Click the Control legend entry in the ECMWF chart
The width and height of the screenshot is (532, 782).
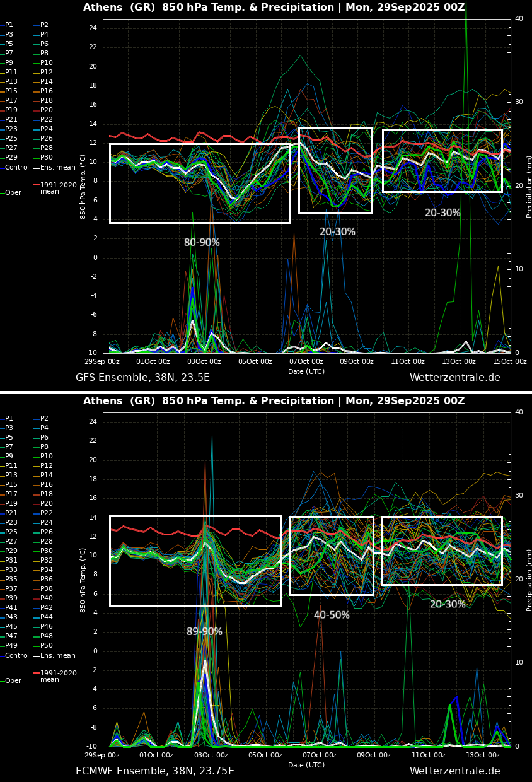pyautogui.click(x=17, y=656)
